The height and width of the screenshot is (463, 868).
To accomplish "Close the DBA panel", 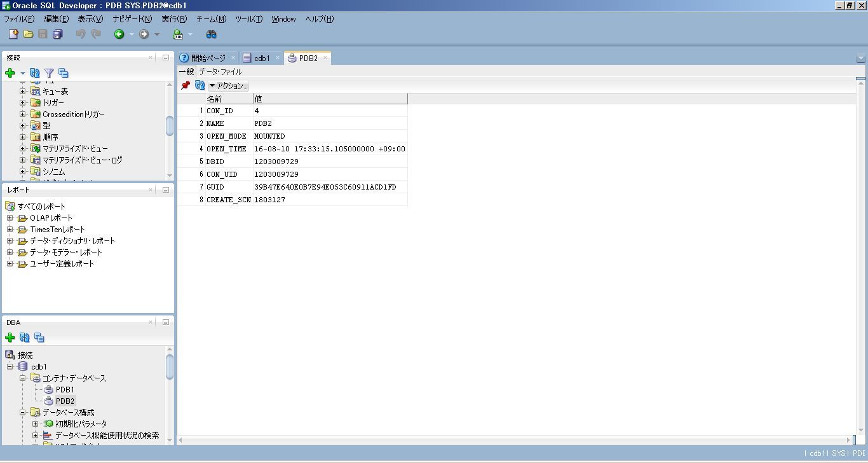I will point(151,322).
